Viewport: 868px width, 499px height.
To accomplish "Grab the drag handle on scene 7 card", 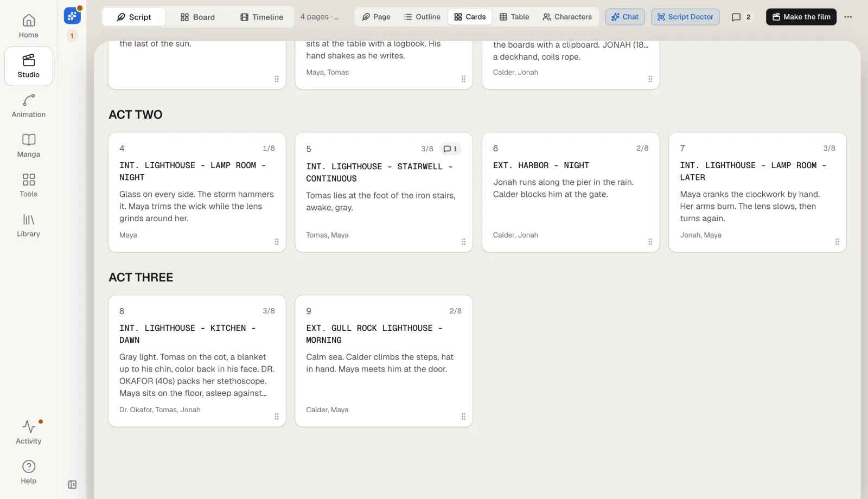I will [837, 242].
